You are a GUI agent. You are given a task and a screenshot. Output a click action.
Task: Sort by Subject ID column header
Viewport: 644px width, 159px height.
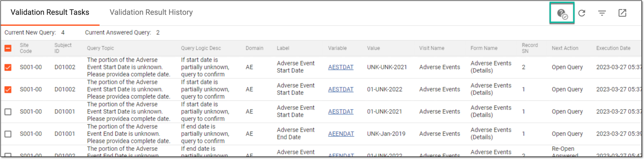point(63,48)
